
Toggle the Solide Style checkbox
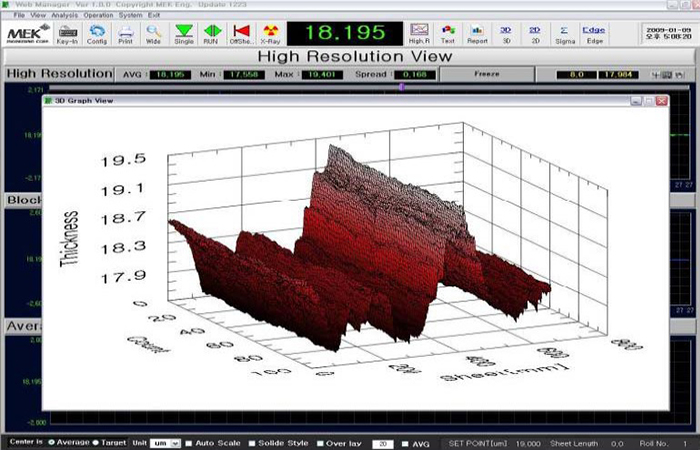point(250,442)
